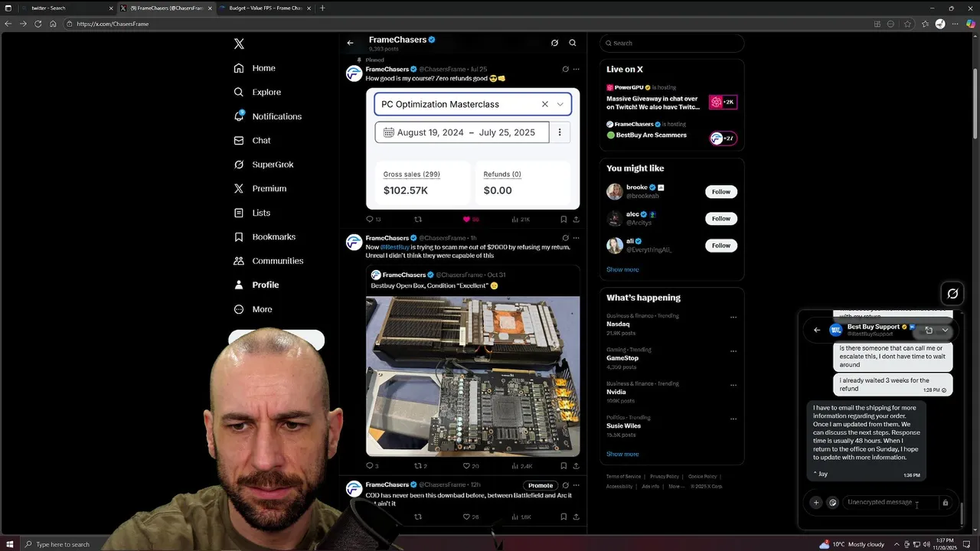The image size is (980, 551).
Task: Open PC Optimization Masterclass image in pinned post
Action: 472,148
